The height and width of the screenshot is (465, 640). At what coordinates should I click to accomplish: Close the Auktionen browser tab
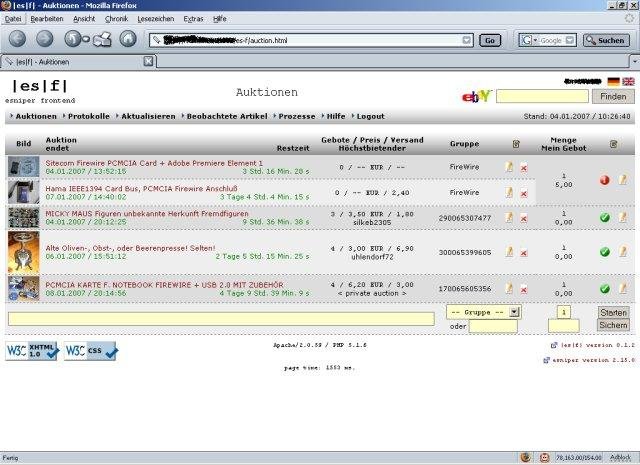click(149, 61)
